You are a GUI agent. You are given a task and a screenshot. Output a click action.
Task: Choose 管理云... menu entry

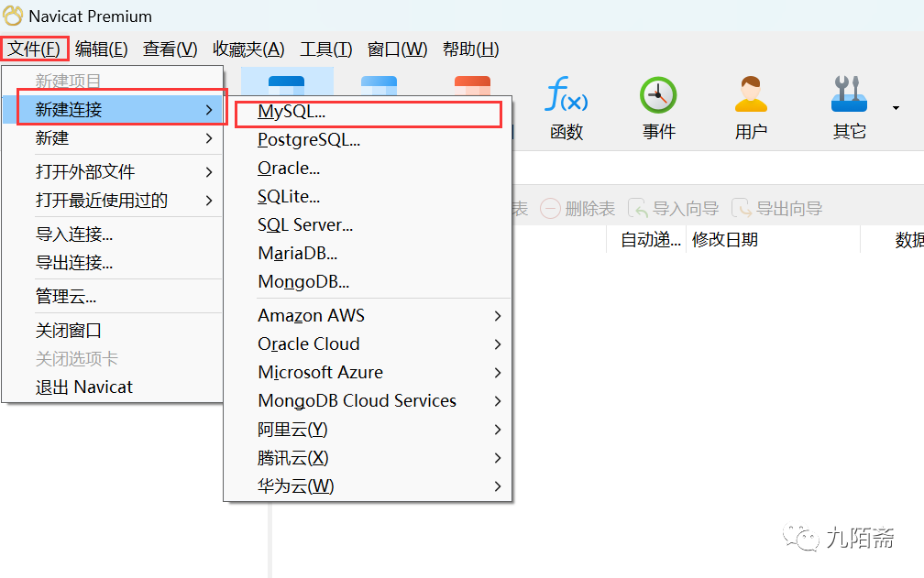click(113, 296)
